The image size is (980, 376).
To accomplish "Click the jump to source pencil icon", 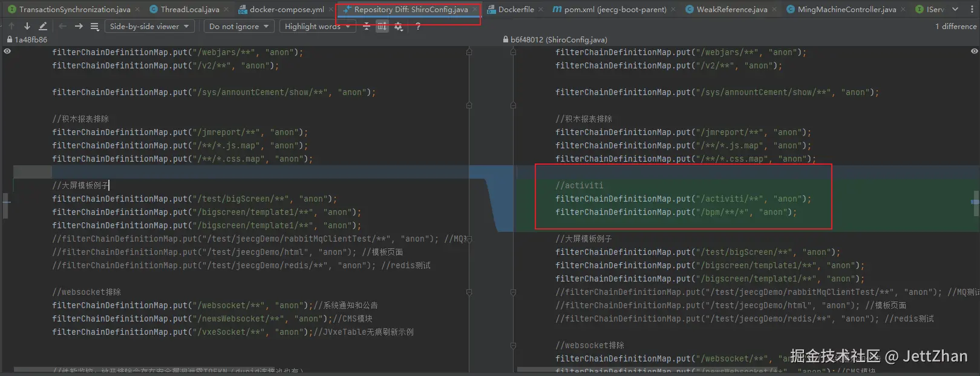I will tap(43, 26).
